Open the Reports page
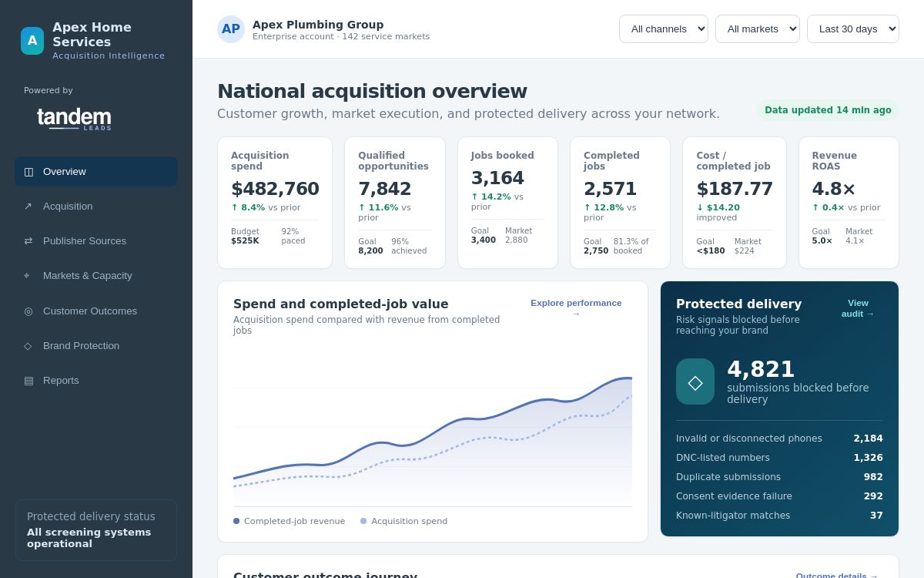Image resolution: width=924 pixels, height=578 pixels. (96, 380)
